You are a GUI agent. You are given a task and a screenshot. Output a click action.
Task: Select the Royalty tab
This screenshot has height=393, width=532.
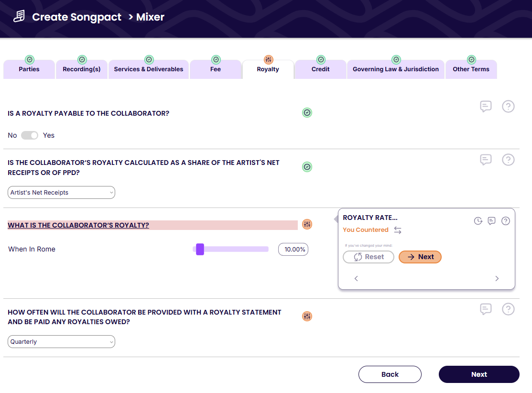pos(268,69)
